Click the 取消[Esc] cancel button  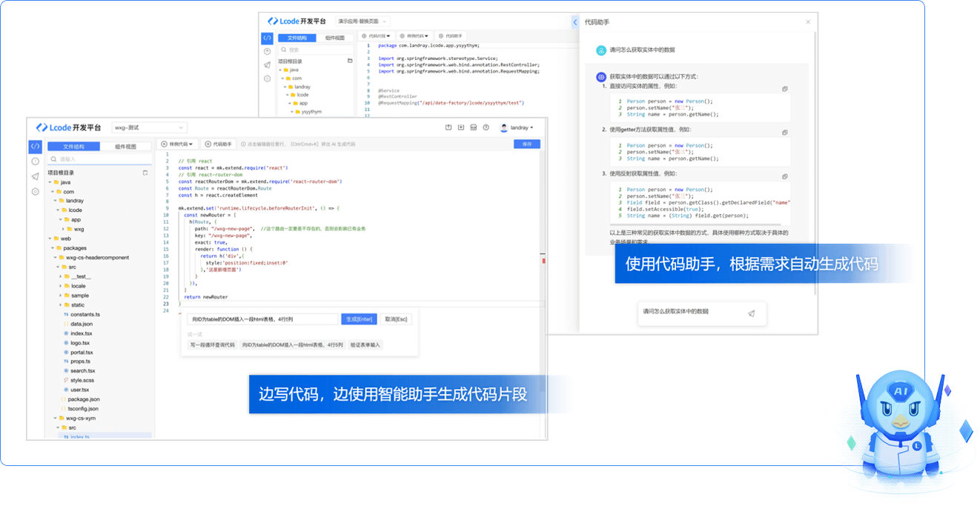pyautogui.click(x=396, y=319)
